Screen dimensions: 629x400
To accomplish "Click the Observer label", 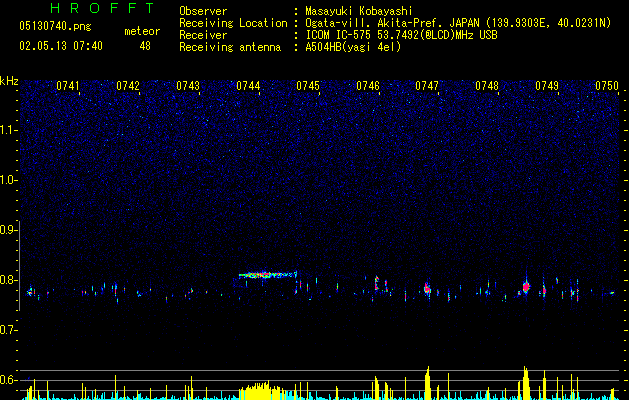I will tap(203, 11).
